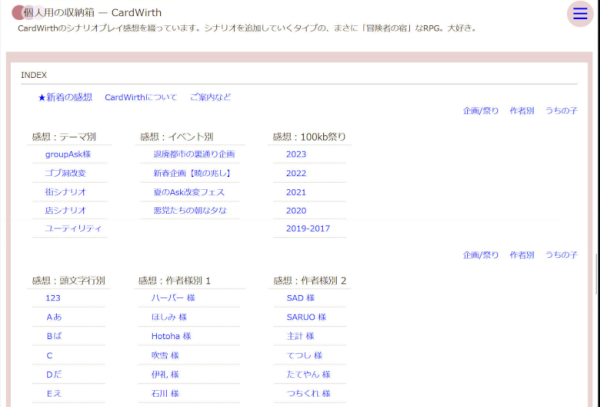
Task: Open the hamburger menu icon
Action: pyautogui.click(x=580, y=13)
